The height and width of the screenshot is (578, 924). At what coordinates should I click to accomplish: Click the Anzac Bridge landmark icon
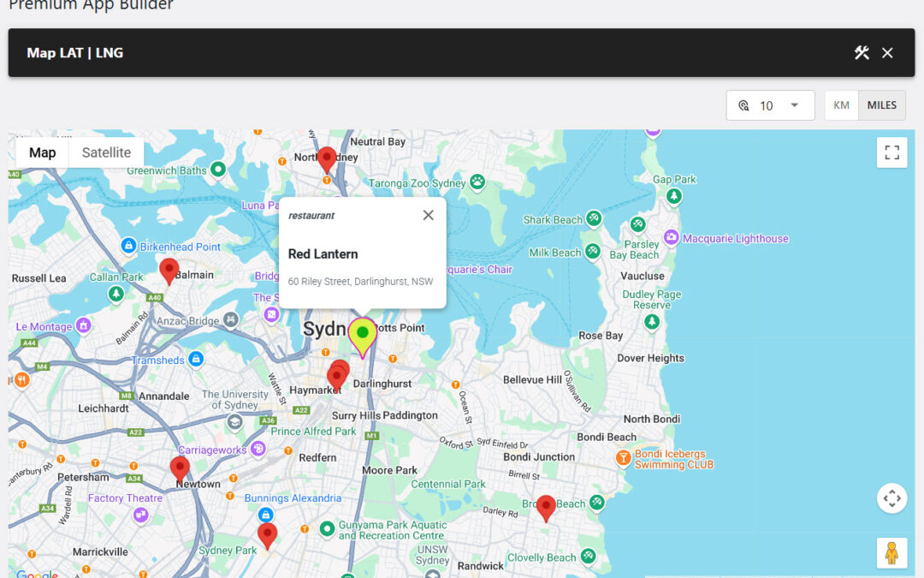tap(230, 320)
